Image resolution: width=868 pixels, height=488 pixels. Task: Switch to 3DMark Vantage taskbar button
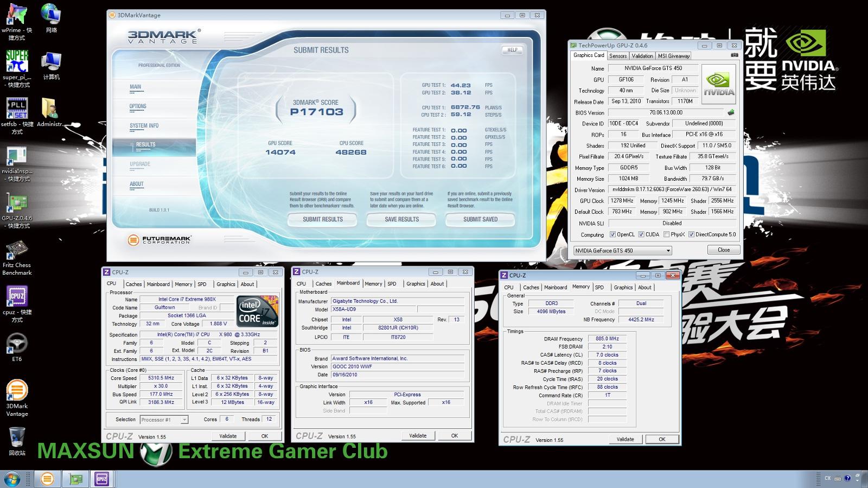pos(47,479)
